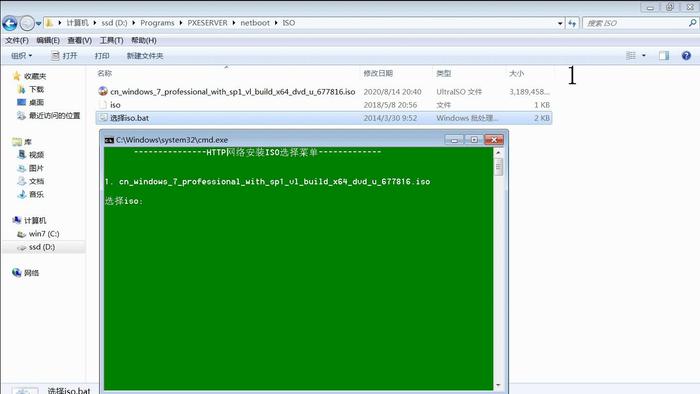Click the 打印 toolbar button
Image resolution: width=700 pixels, height=394 pixels.
[x=102, y=56]
